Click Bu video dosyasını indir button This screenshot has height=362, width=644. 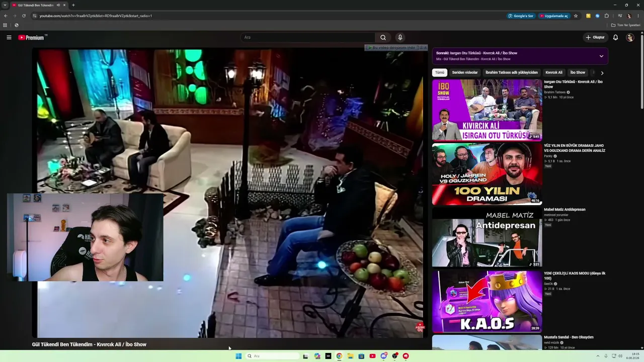click(393, 47)
